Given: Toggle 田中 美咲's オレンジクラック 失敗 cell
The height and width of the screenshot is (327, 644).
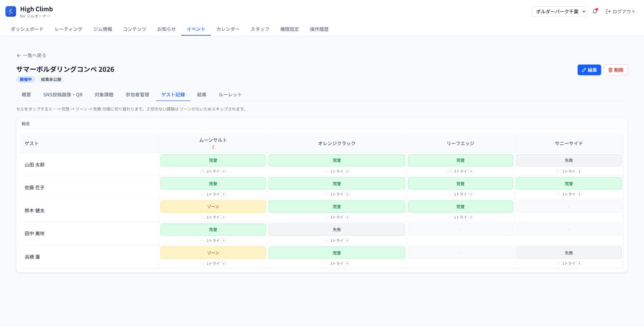Looking at the screenshot, I should pyautogui.click(x=337, y=230).
